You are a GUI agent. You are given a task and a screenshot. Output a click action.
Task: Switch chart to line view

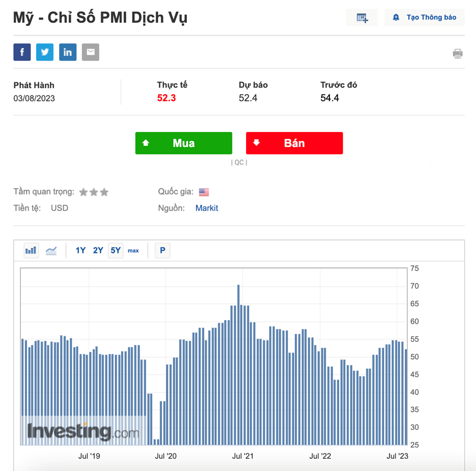[51, 251]
